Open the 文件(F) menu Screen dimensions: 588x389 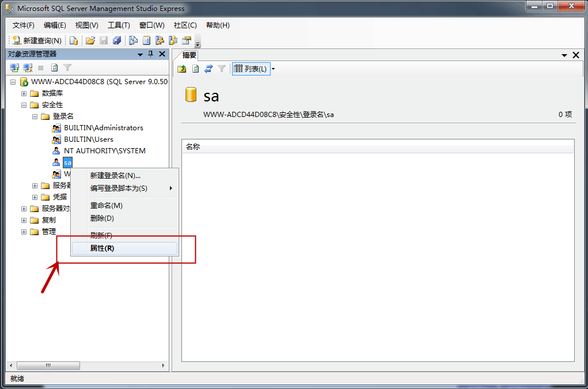point(23,25)
